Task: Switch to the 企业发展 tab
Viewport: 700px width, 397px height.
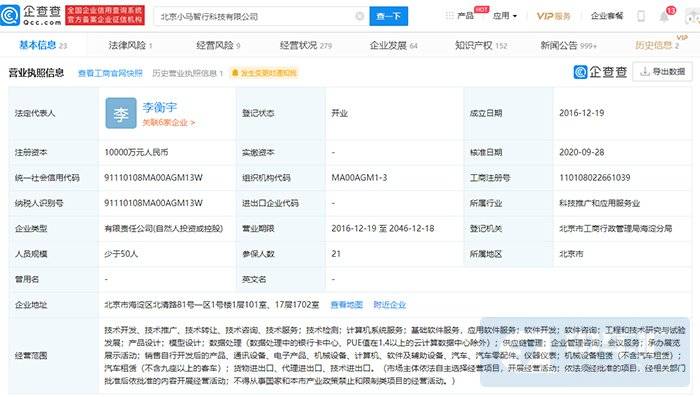Action: 393,45
